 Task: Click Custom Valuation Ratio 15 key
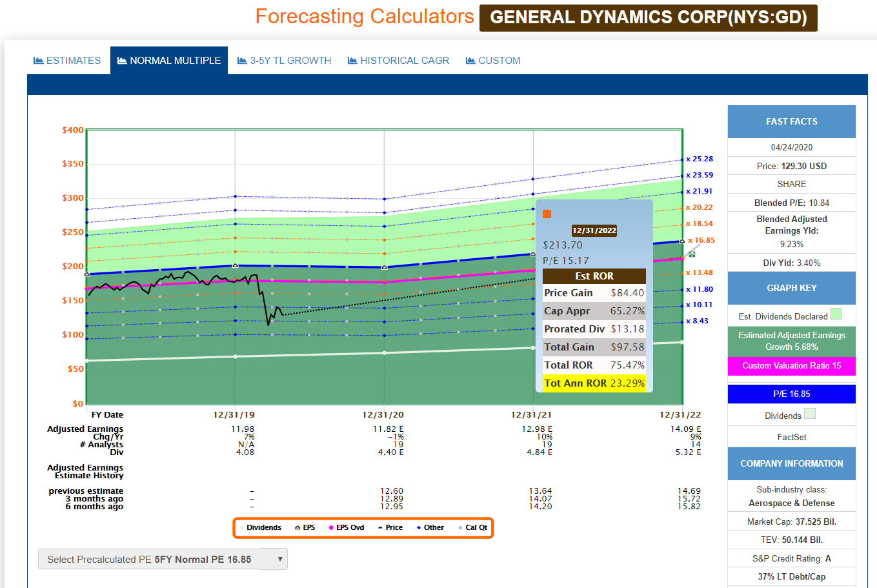(792, 366)
